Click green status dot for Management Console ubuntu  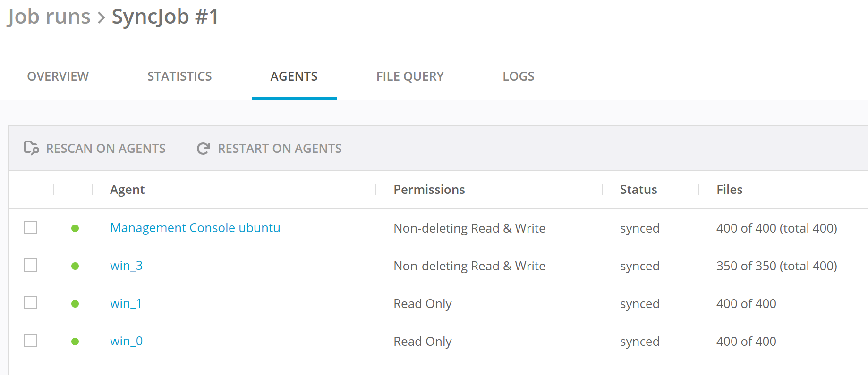point(75,228)
